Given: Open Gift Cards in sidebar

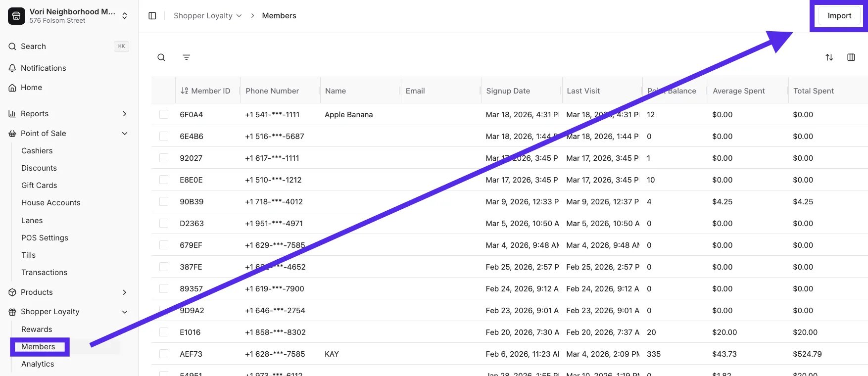Looking at the screenshot, I should pyautogui.click(x=39, y=186).
